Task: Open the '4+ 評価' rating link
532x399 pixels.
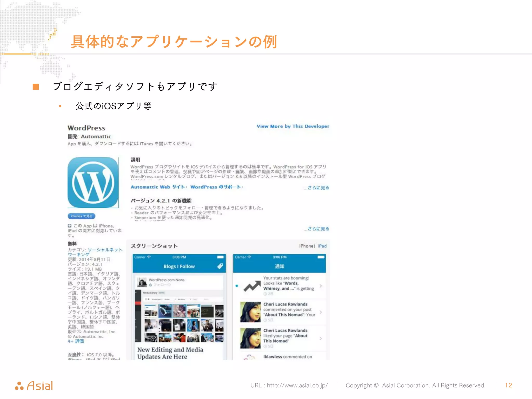Action: tap(76, 341)
